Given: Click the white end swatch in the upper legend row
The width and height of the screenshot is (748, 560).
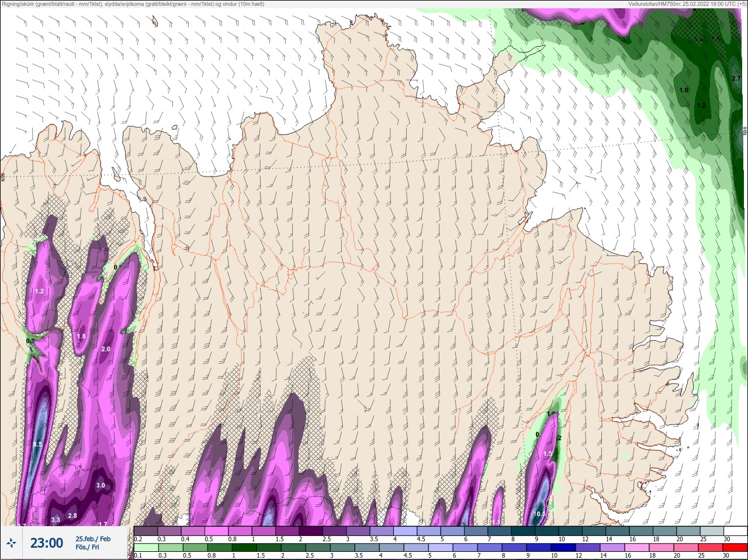Looking at the screenshot, I should pos(735,531).
